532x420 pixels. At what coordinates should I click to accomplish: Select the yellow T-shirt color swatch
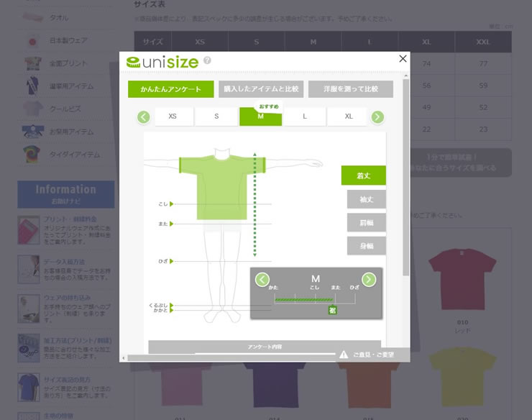click(x=462, y=377)
